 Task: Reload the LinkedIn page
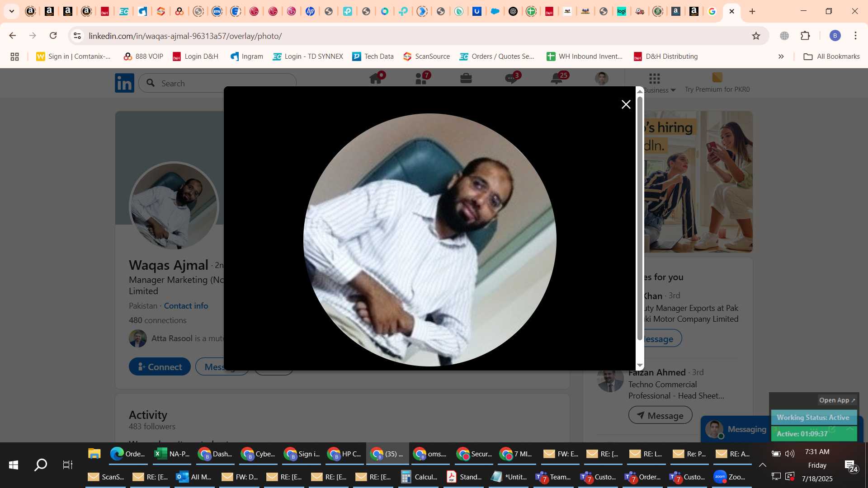(53, 36)
